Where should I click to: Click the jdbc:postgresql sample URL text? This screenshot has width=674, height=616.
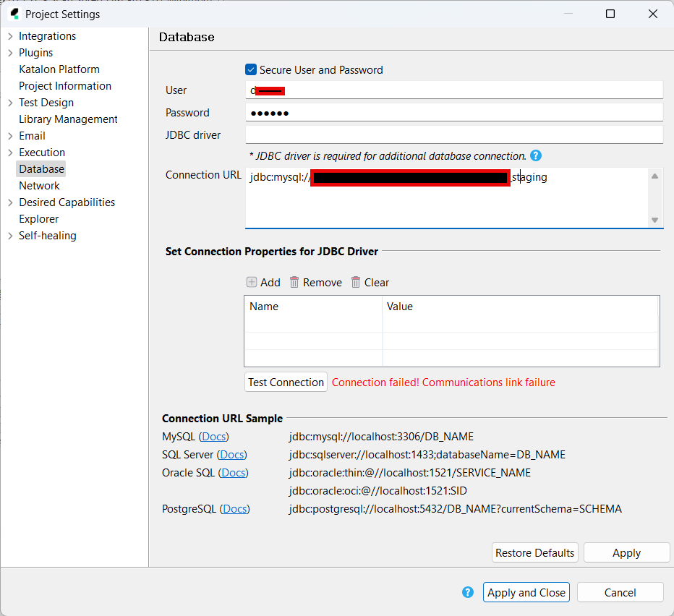click(455, 508)
